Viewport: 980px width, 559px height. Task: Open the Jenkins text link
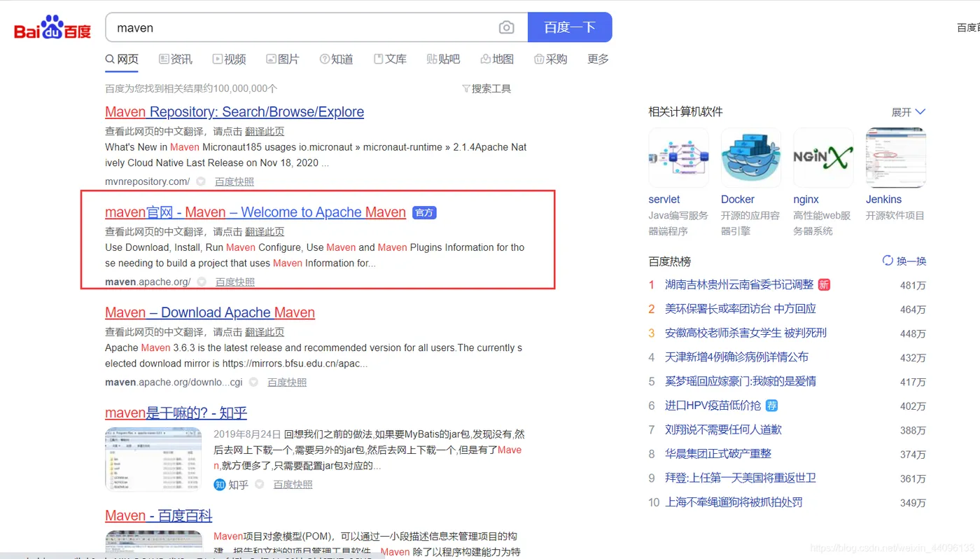click(x=883, y=199)
